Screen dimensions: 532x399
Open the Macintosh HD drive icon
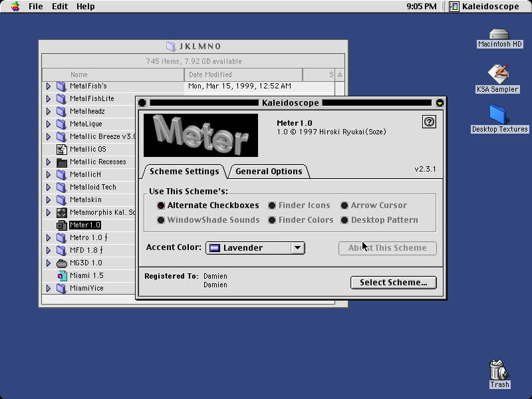coord(499,35)
